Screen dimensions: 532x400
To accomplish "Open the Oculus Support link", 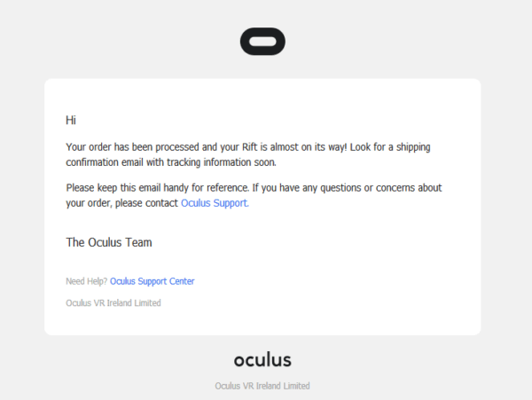I will pyautogui.click(x=215, y=203).
